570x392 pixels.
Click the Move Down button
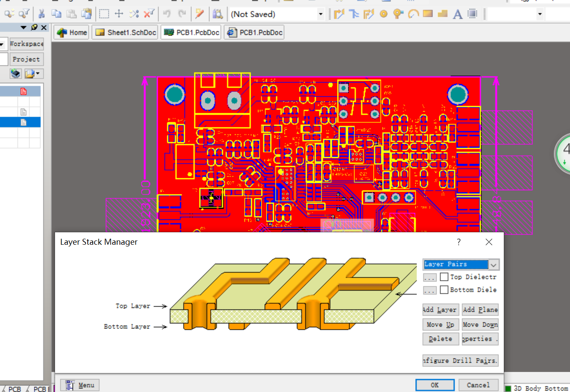point(480,325)
